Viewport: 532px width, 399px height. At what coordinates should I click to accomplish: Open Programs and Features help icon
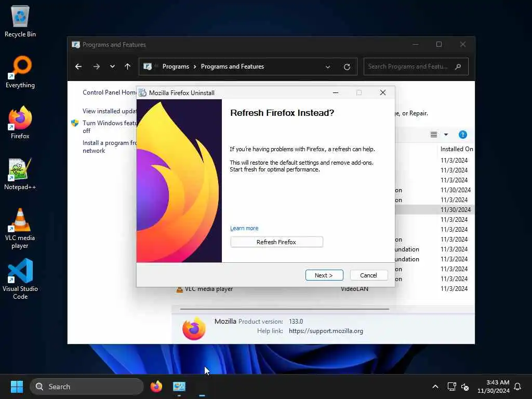click(x=463, y=135)
